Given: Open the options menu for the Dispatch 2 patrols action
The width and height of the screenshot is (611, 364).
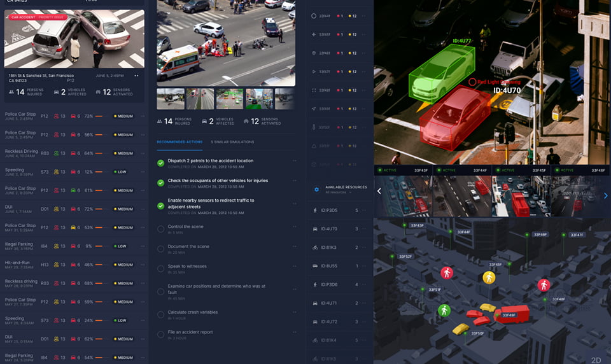Looking at the screenshot, I should (295, 160).
